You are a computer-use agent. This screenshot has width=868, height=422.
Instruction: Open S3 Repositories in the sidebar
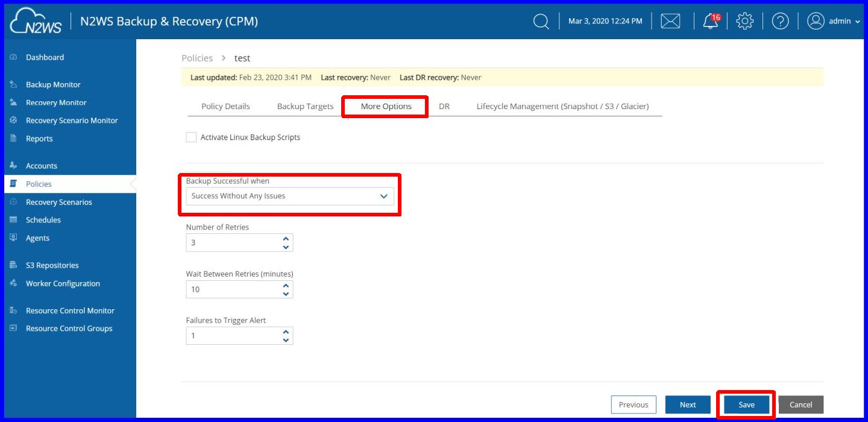[x=52, y=265]
